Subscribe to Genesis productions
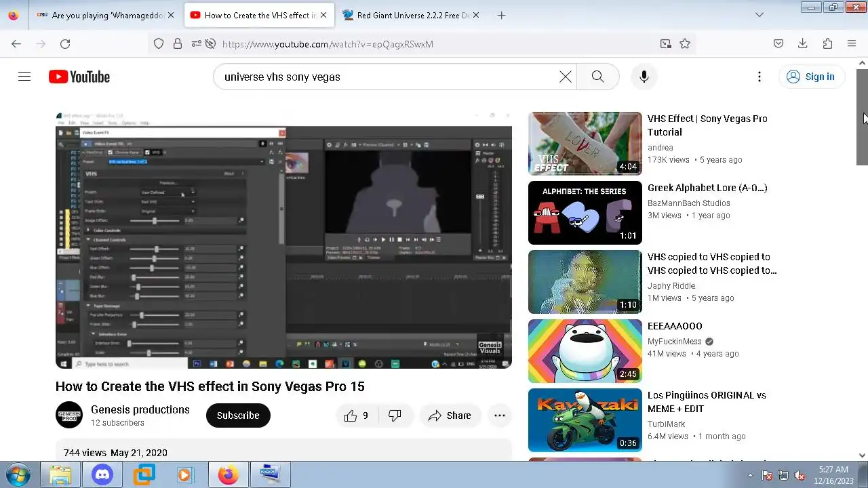 pos(238,415)
